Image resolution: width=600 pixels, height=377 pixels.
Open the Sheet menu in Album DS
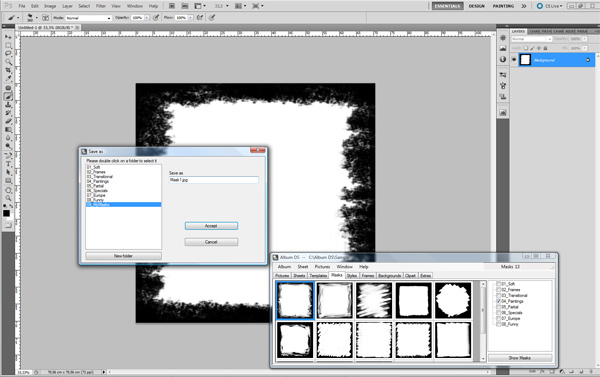pyautogui.click(x=302, y=266)
